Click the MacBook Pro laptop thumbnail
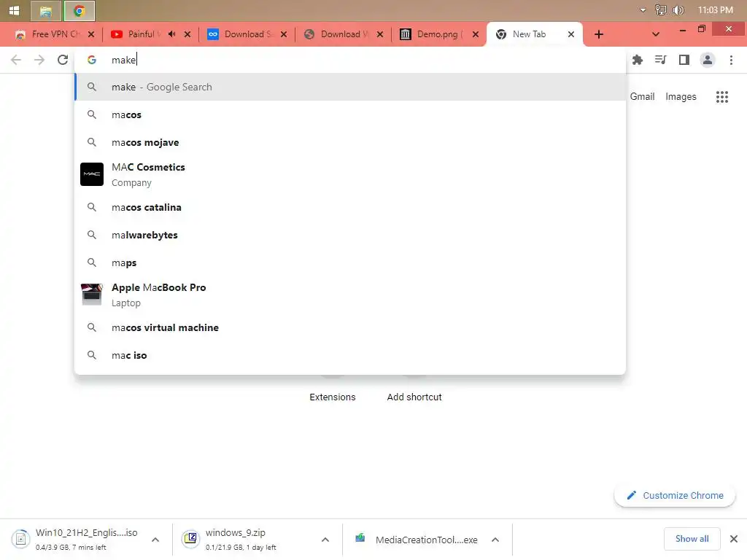 click(x=92, y=295)
